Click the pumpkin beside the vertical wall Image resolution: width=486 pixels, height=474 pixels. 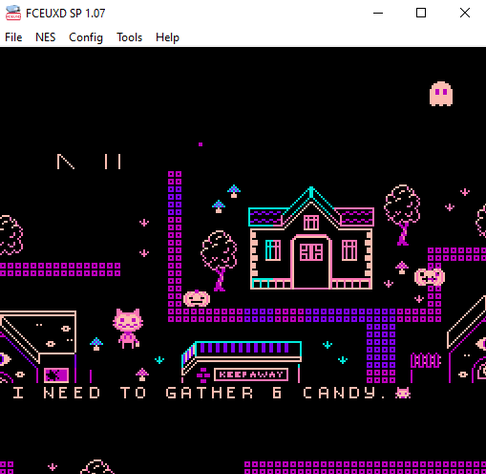[x=197, y=298]
